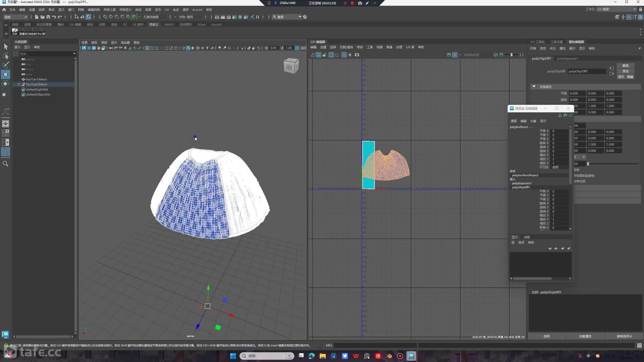
Task: Click the Open Scene folder icon
Action: click(43, 17)
